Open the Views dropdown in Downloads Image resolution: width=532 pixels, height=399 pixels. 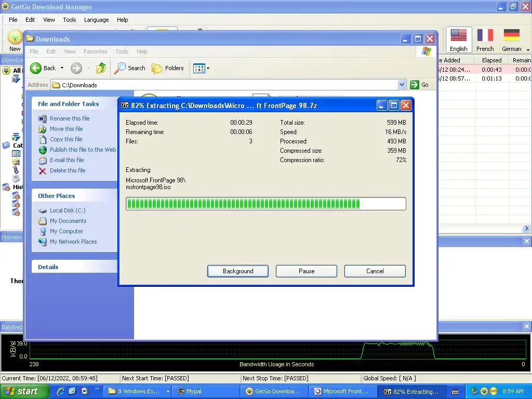201,68
